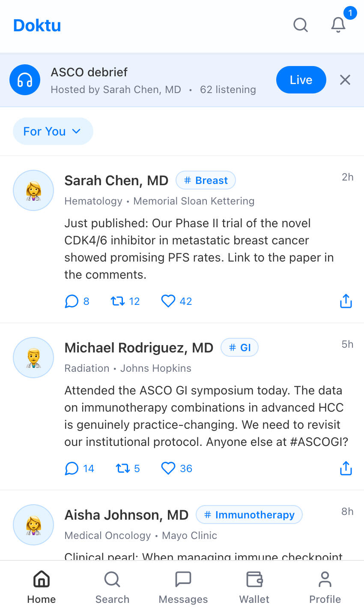The width and height of the screenshot is (364, 614).
Task: Repost Michael Rodriguez's ASCO GI post
Action: 128,469
